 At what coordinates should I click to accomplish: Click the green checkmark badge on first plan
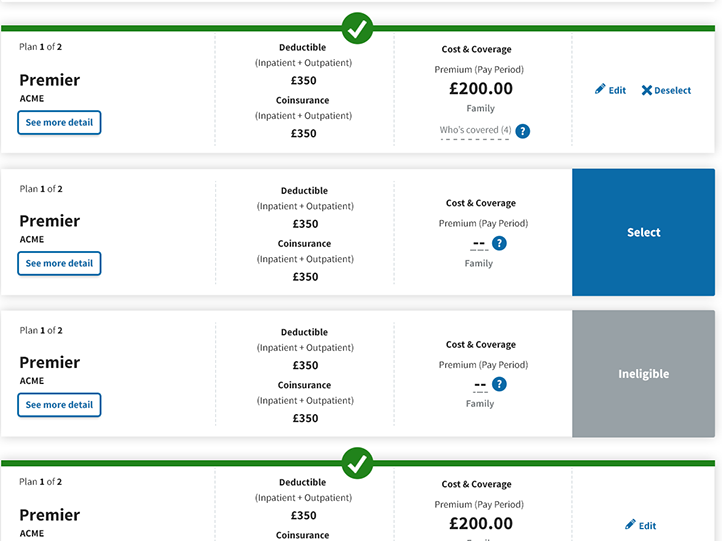pyautogui.click(x=357, y=29)
